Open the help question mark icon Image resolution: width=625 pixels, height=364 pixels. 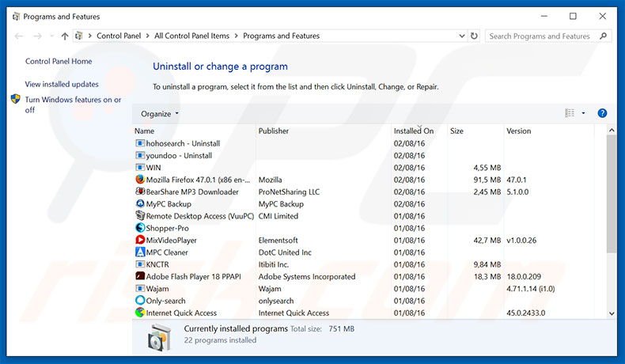tap(602, 113)
